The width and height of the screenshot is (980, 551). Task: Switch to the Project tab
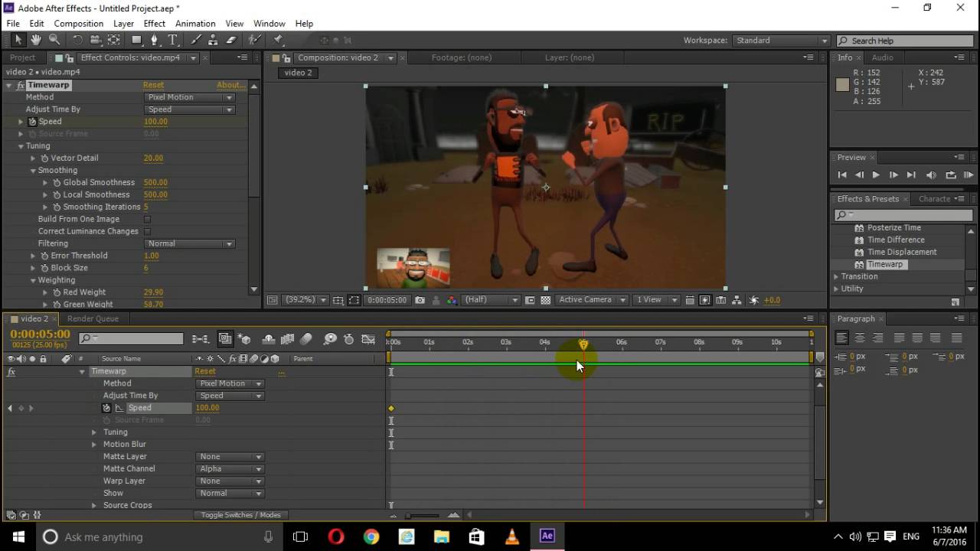(x=22, y=57)
